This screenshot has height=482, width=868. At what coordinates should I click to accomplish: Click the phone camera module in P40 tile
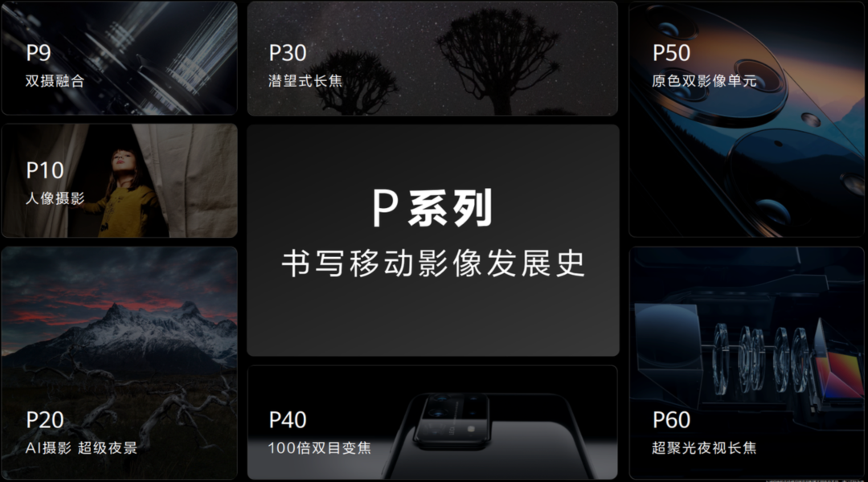click(454, 421)
